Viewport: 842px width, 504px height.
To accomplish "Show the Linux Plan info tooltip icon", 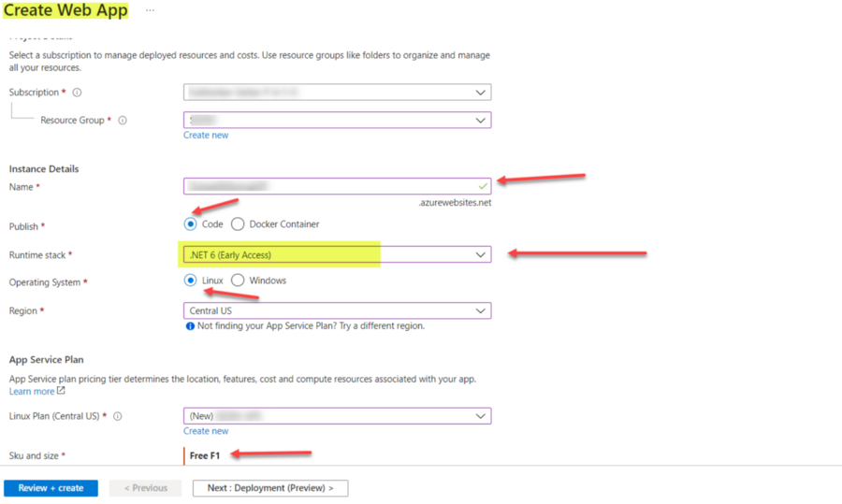I will coord(118,416).
